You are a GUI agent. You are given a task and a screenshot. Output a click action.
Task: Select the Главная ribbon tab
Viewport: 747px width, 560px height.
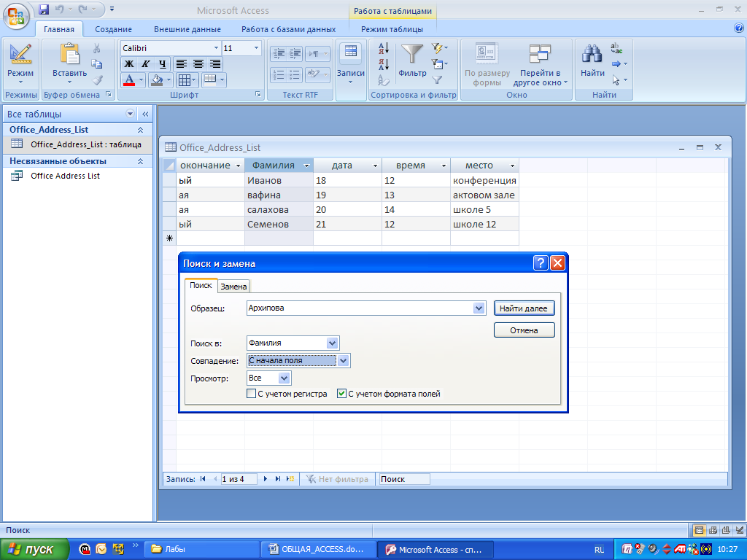coord(59,29)
